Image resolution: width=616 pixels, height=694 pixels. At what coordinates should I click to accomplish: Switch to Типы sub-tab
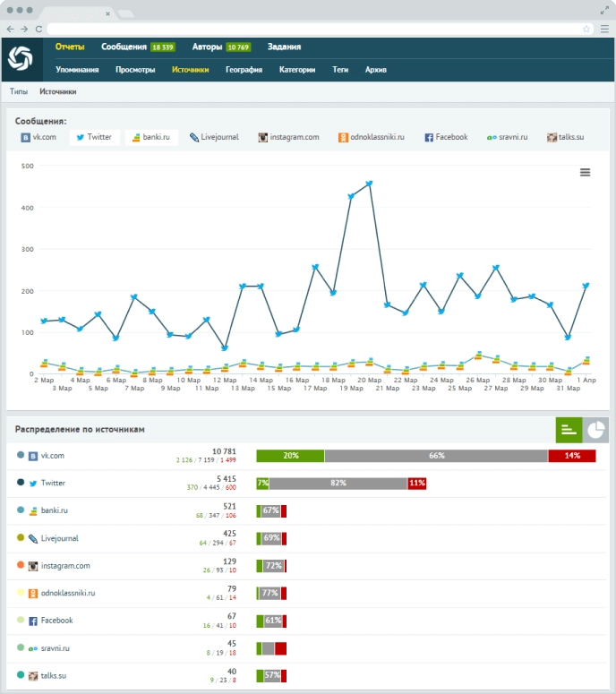[x=19, y=91]
